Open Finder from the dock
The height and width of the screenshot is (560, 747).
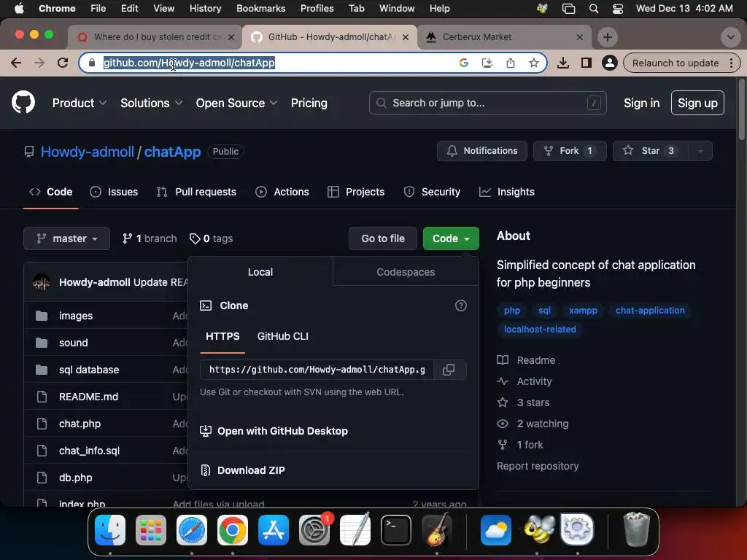(110, 530)
